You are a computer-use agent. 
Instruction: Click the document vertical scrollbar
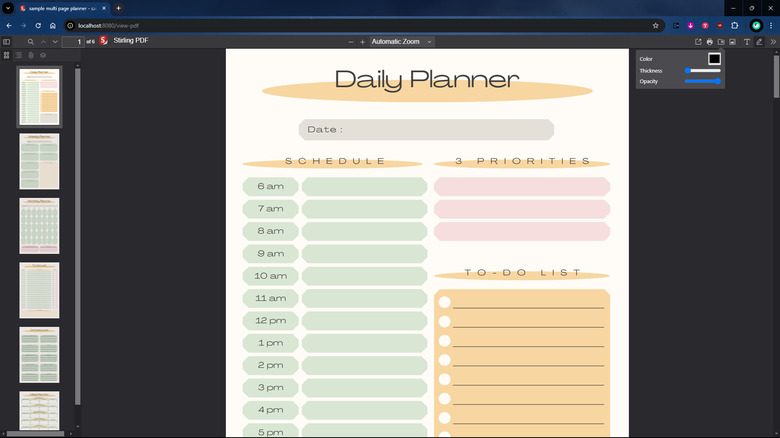[777, 76]
